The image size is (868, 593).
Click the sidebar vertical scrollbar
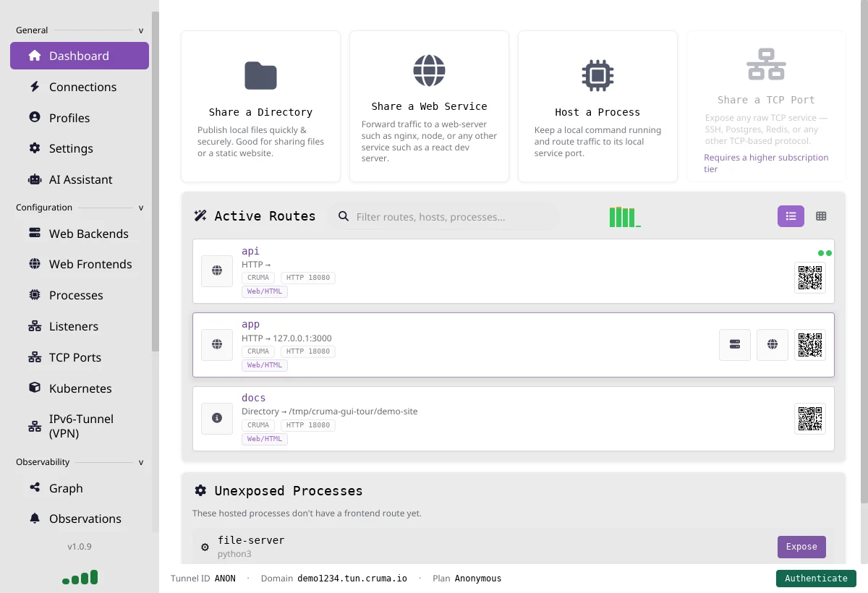pyautogui.click(x=156, y=181)
